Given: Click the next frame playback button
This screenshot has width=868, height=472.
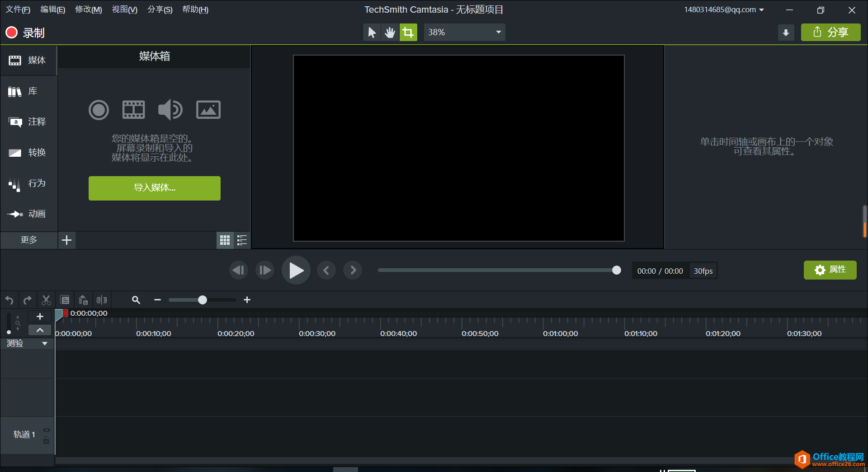Looking at the screenshot, I should click(265, 270).
